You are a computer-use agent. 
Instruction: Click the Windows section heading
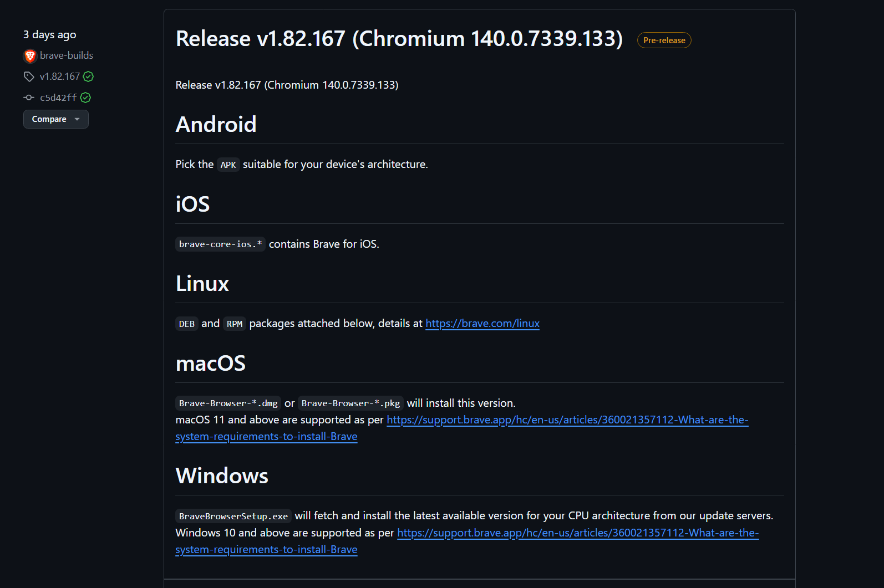(x=222, y=475)
